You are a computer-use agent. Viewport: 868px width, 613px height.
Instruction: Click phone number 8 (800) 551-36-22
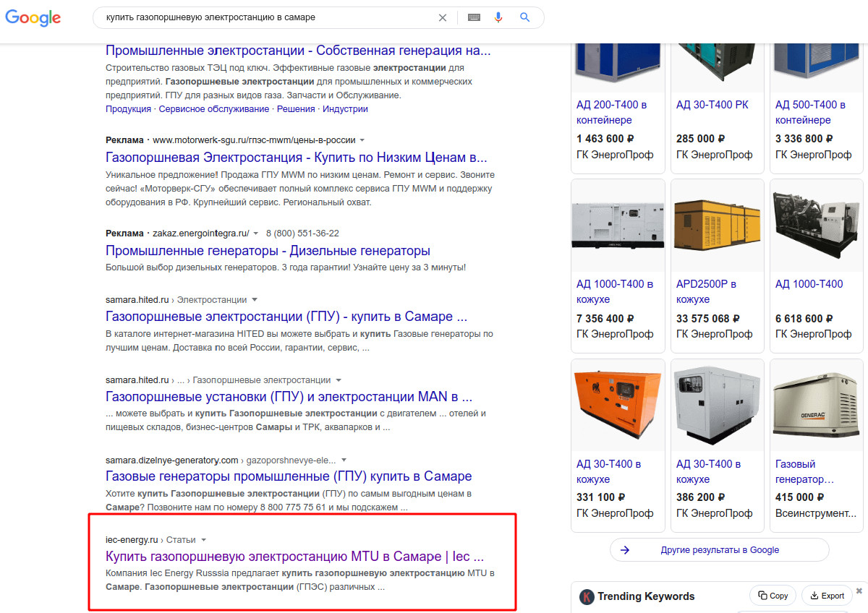click(x=302, y=233)
